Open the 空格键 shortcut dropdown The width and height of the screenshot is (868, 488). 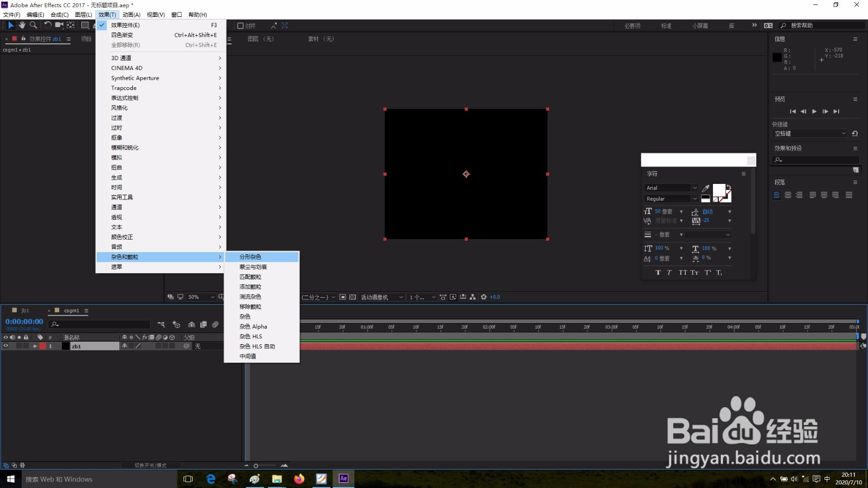pos(810,133)
